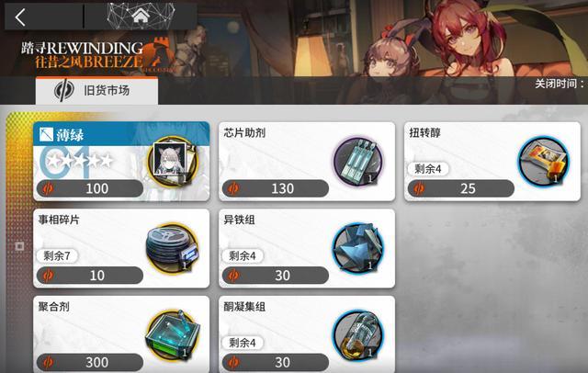Buy 芯片助剂 for 130 currency
588x373 pixels.
pyautogui.click(x=276, y=188)
